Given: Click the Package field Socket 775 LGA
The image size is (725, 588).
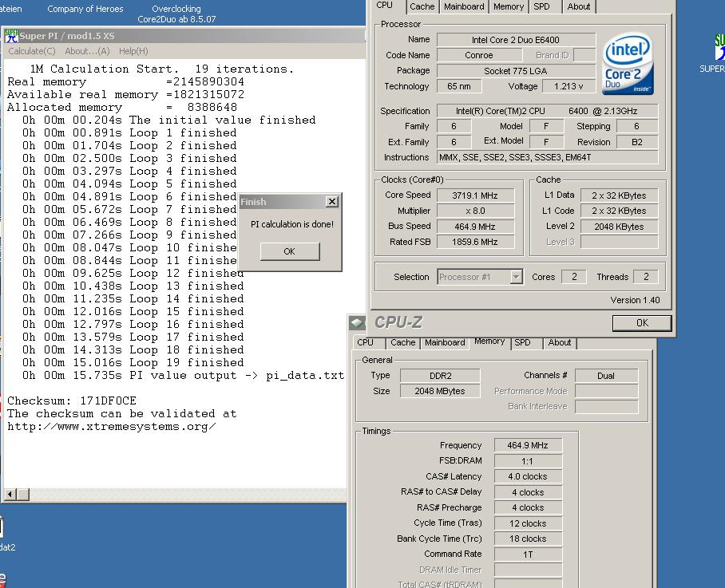Looking at the screenshot, I should 516,71.
